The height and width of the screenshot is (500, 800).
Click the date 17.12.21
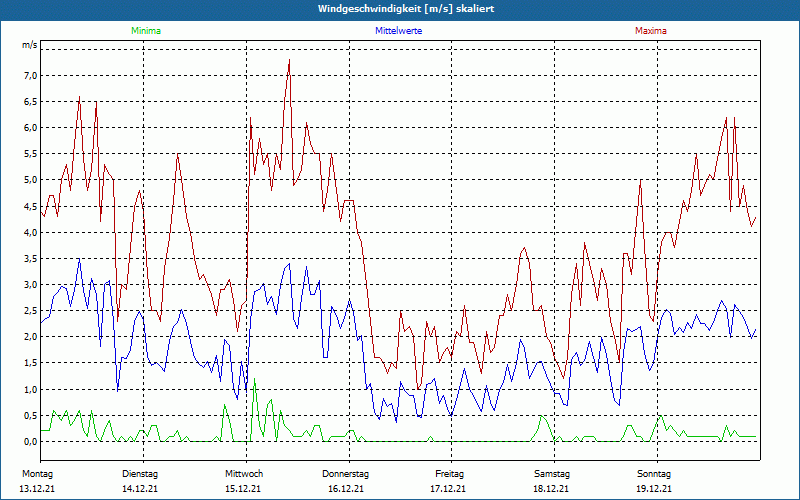coord(448,489)
